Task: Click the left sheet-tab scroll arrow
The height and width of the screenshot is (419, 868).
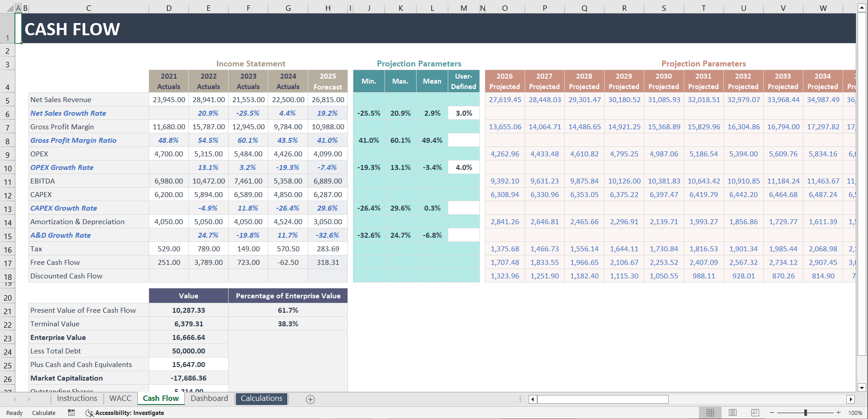Action: [15, 399]
